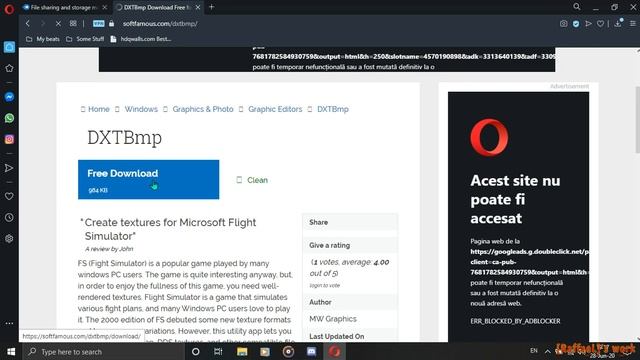Image resolution: width=640 pixels, height=360 pixels.
Task: Click the Clean status label
Action: tap(257, 180)
